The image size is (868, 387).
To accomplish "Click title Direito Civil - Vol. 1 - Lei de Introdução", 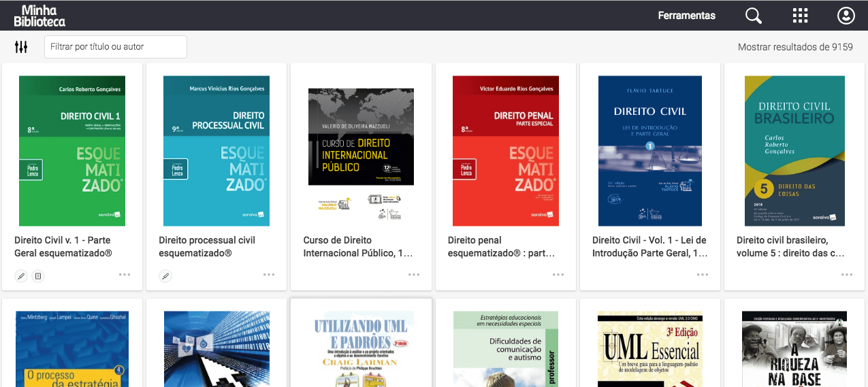I will pos(650,246).
